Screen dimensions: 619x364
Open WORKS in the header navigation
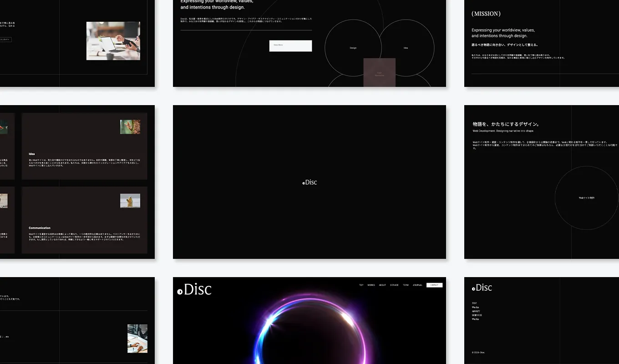point(370,284)
